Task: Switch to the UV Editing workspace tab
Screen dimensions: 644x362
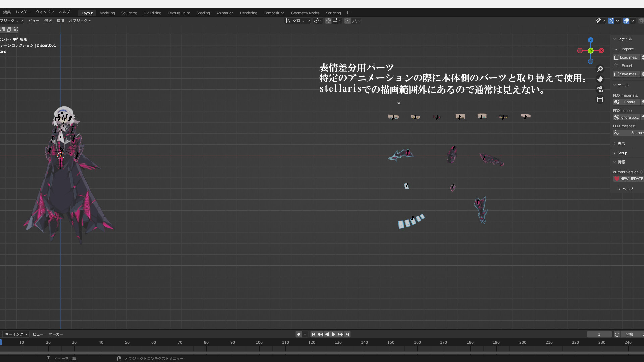Action: (152, 13)
